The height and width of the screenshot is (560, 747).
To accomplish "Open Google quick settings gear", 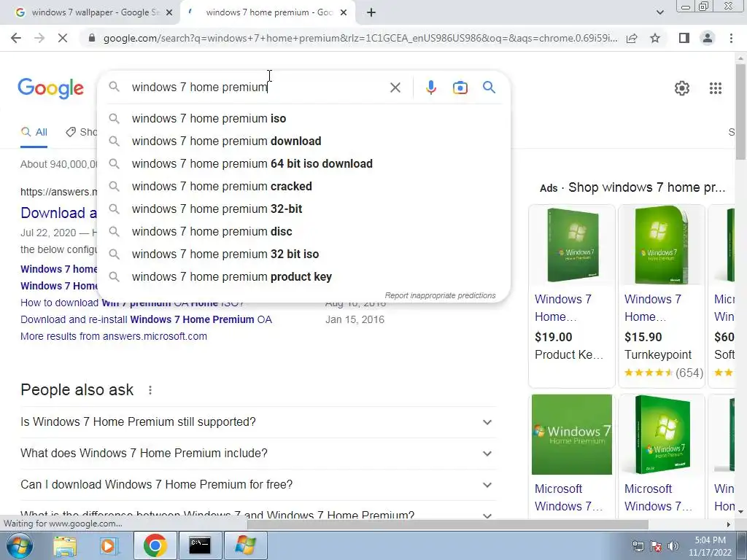I will coord(682,88).
